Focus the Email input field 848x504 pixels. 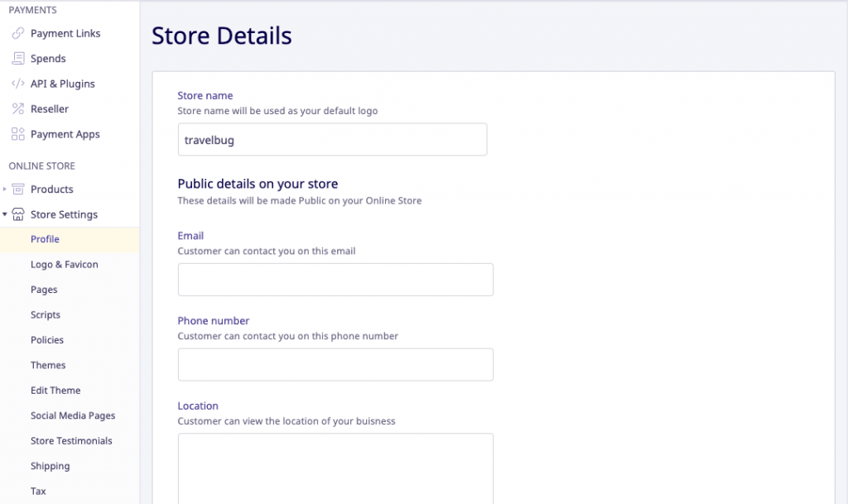click(x=335, y=280)
